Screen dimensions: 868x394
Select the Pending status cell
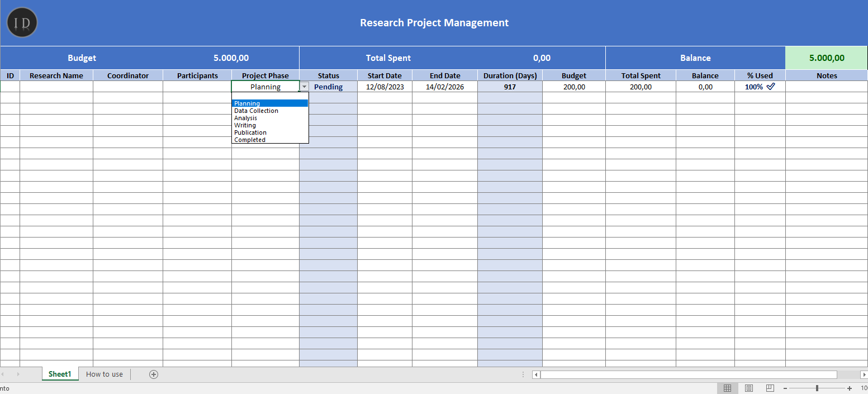pyautogui.click(x=329, y=87)
